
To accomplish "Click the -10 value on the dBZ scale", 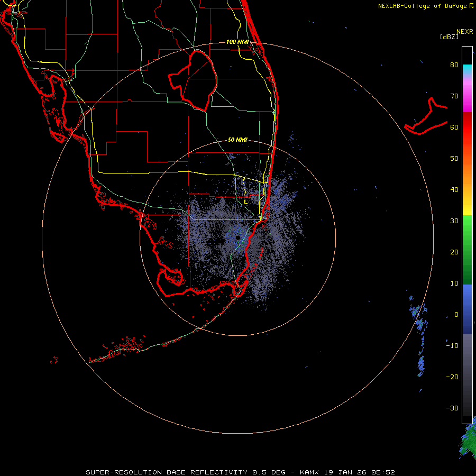I will tap(452, 346).
